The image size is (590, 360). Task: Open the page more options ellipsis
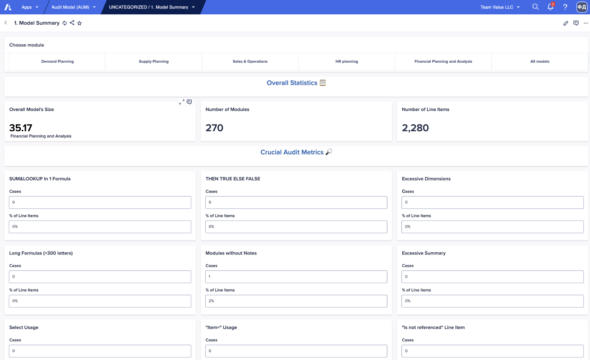[586, 23]
